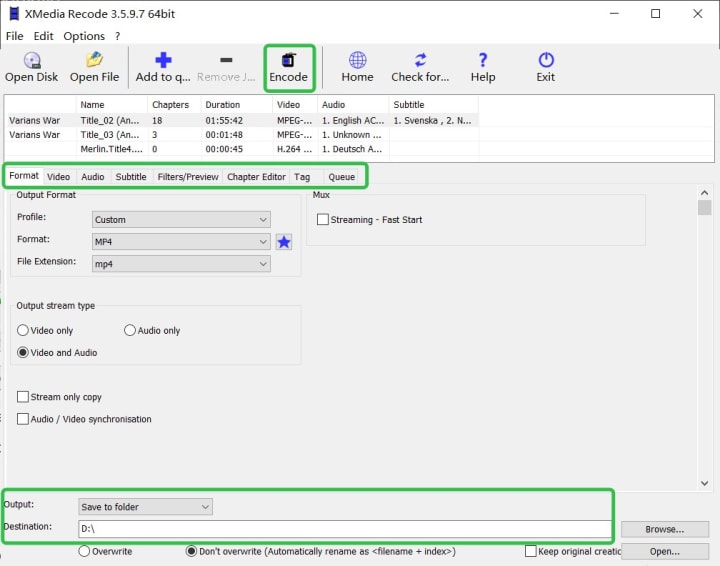Switch to the Audio tab
720x566 pixels.
click(93, 177)
